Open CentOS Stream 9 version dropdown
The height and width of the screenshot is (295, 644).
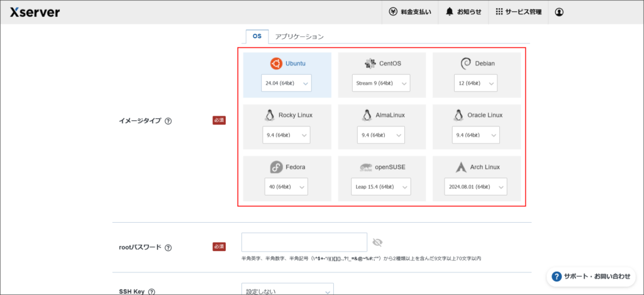(x=381, y=83)
